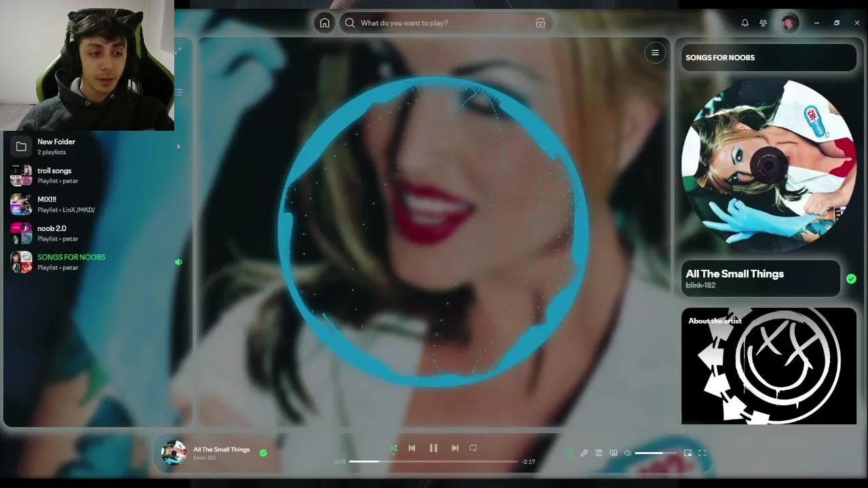Open the Friend Activity icon

tap(763, 23)
